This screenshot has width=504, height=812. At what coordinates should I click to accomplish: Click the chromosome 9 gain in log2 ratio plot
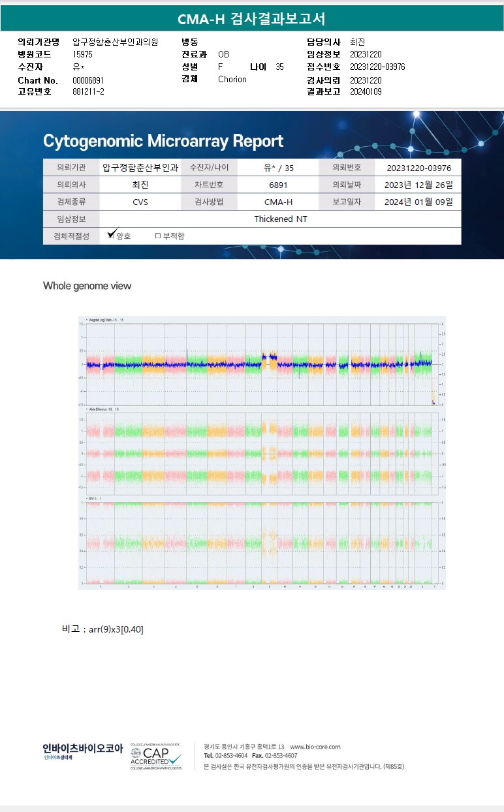270,356
